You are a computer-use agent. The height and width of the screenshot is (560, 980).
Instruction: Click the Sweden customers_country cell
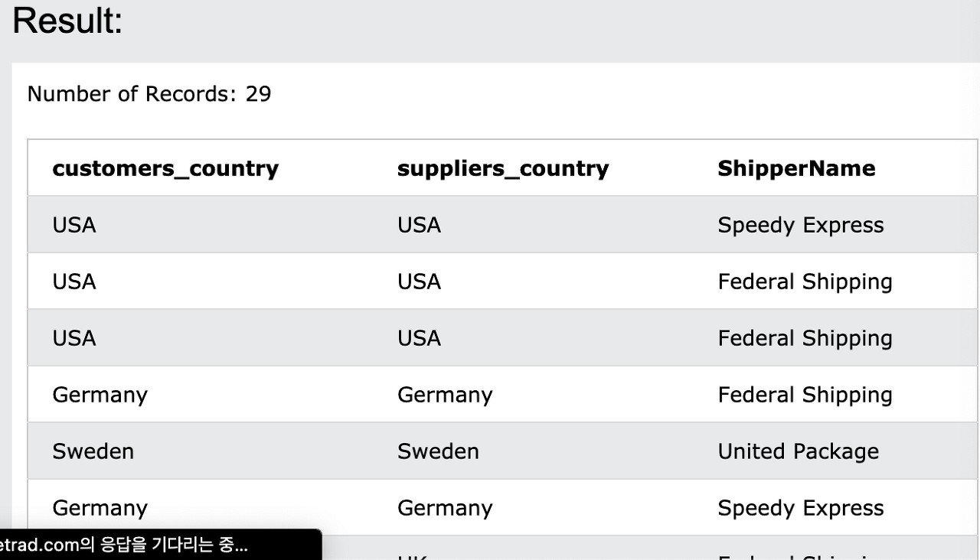pos(93,451)
